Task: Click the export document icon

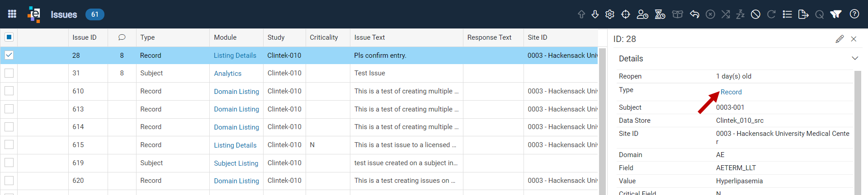Action: (803, 14)
